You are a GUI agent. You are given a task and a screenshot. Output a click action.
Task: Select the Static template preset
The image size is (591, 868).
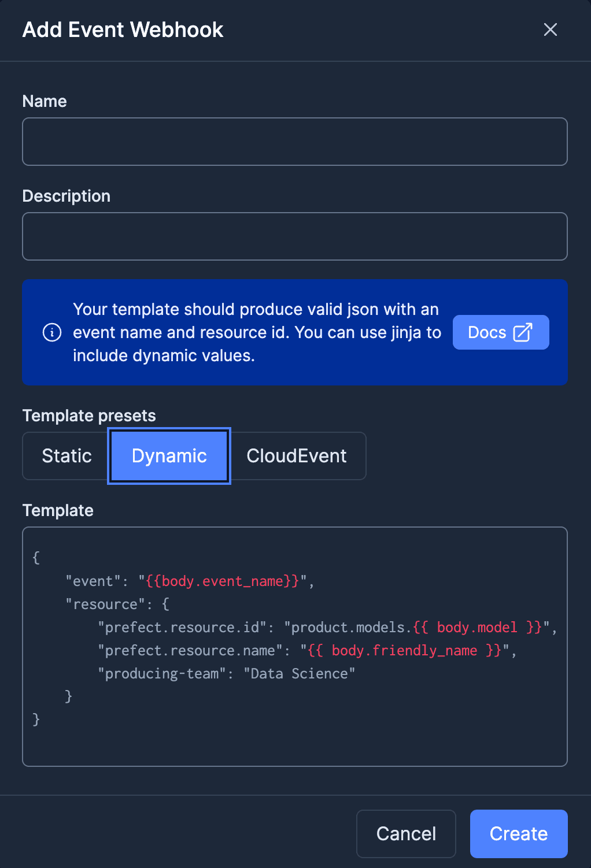click(67, 456)
